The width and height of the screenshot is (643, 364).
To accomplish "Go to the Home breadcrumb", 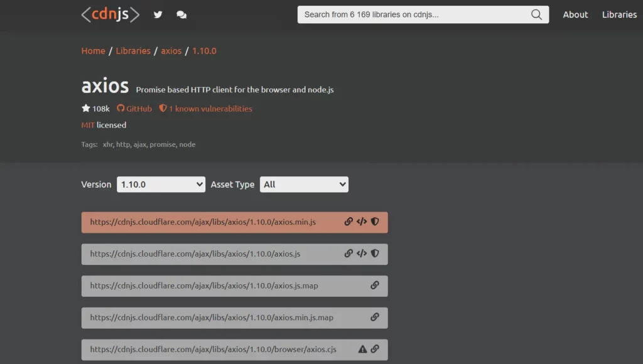I will pos(93,51).
